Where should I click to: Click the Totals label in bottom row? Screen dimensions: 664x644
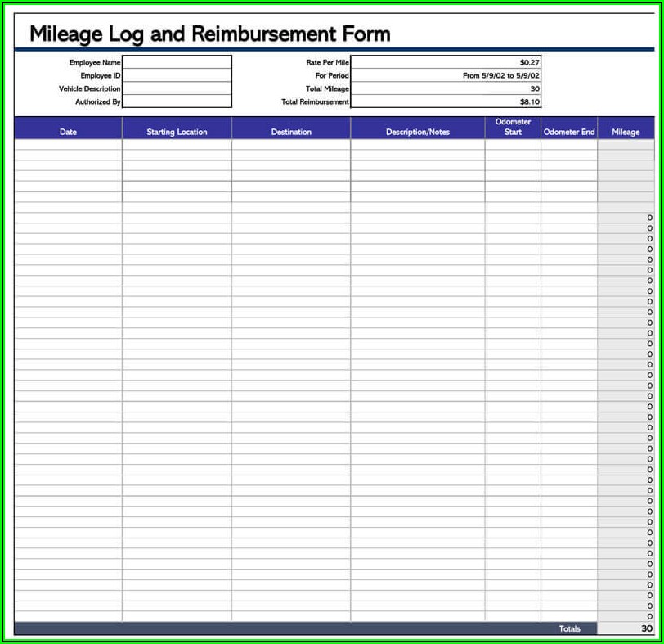point(569,628)
